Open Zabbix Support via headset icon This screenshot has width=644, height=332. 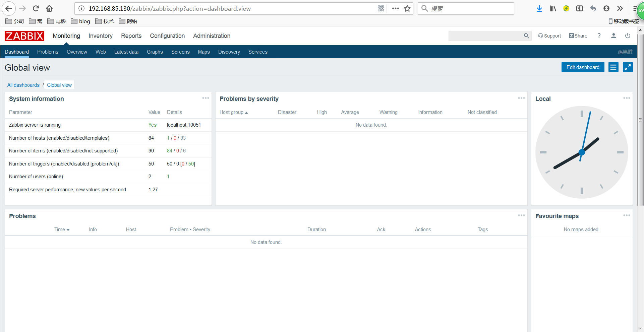tap(549, 36)
